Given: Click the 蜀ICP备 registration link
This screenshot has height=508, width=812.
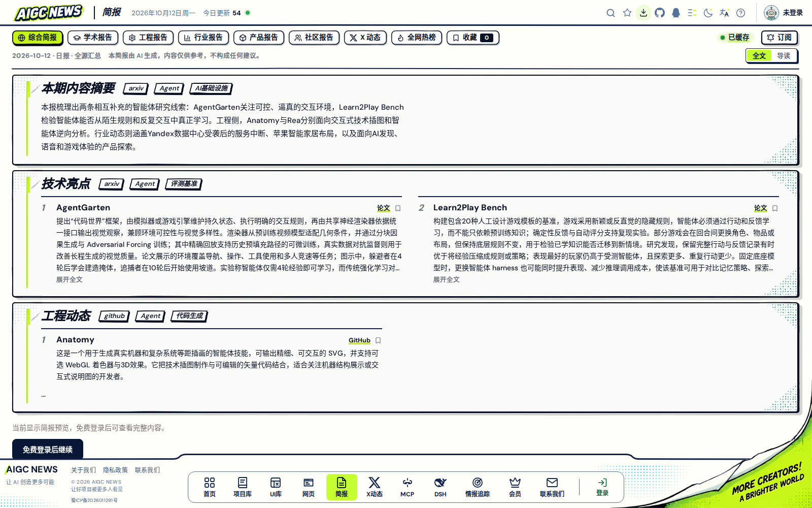Looking at the screenshot, I should click(94, 500).
